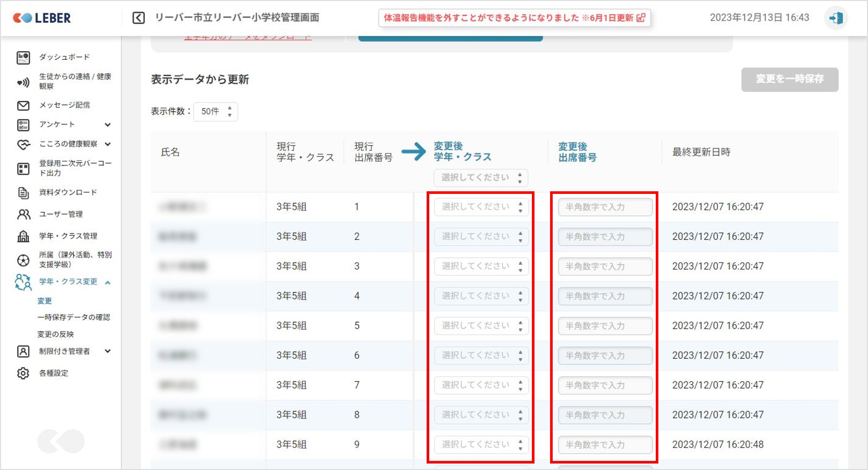Open the User management people icon

[23, 214]
